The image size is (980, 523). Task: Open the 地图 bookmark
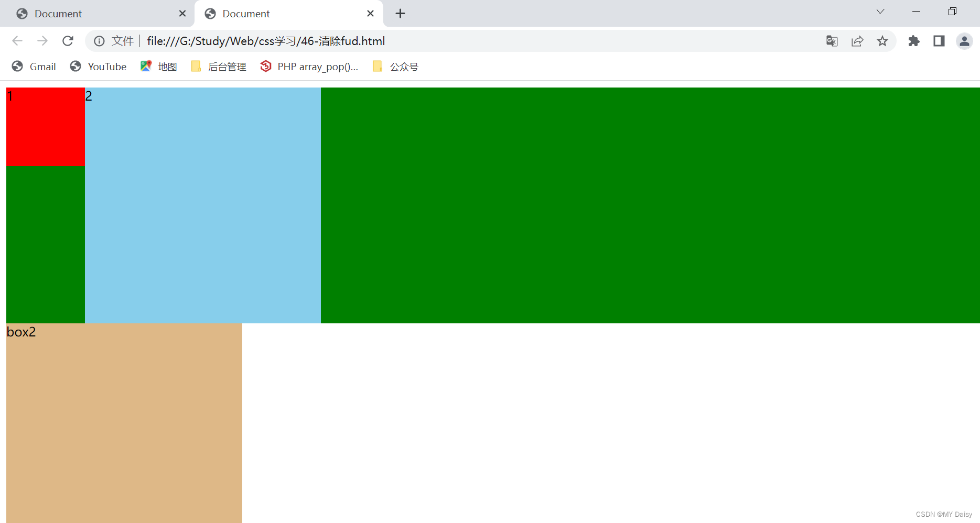(x=159, y=67)
